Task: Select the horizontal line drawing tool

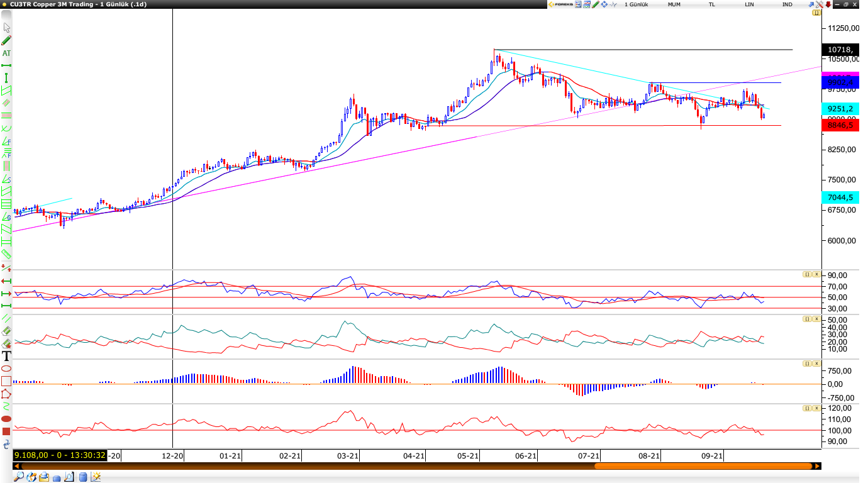Action: 6,65
